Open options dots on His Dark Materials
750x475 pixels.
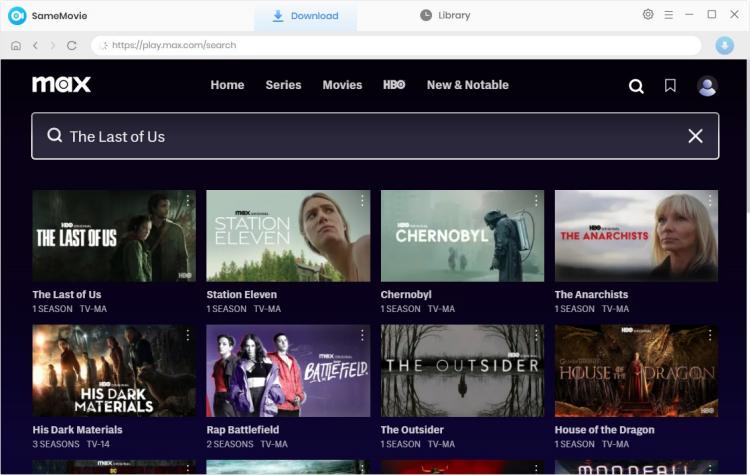[x=188, y=335]
